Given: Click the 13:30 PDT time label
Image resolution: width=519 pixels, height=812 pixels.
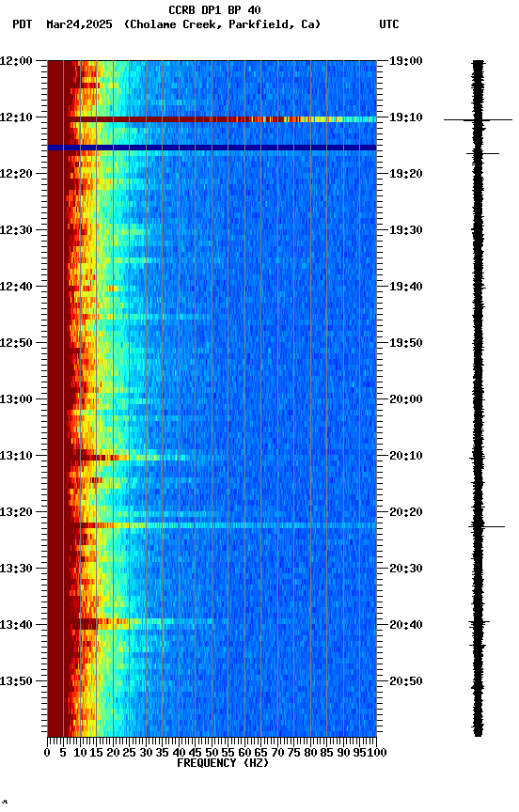Looking at the screenshot, I should click(16, 569).
